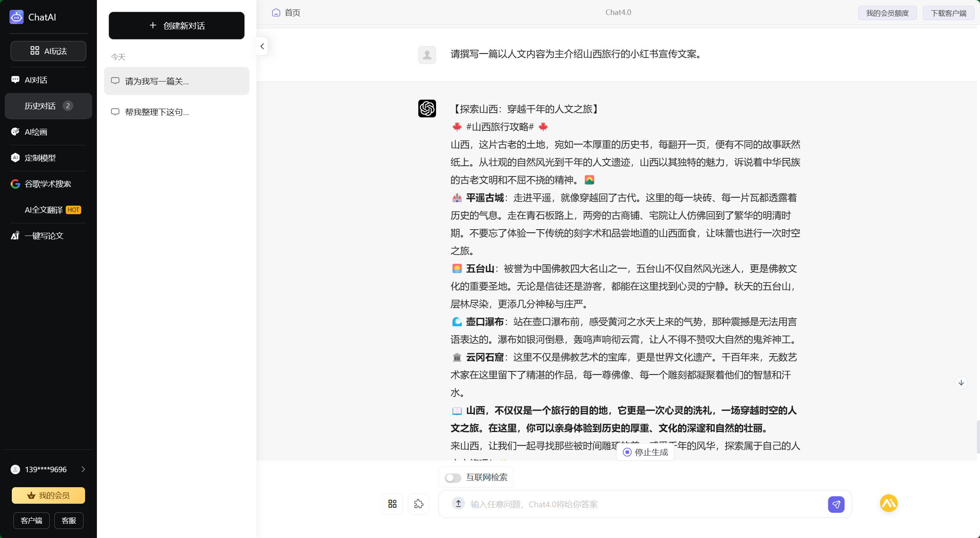Collapse the conversation sidebar with the arrow
The image size is (980, 538).
click(262, 46)
